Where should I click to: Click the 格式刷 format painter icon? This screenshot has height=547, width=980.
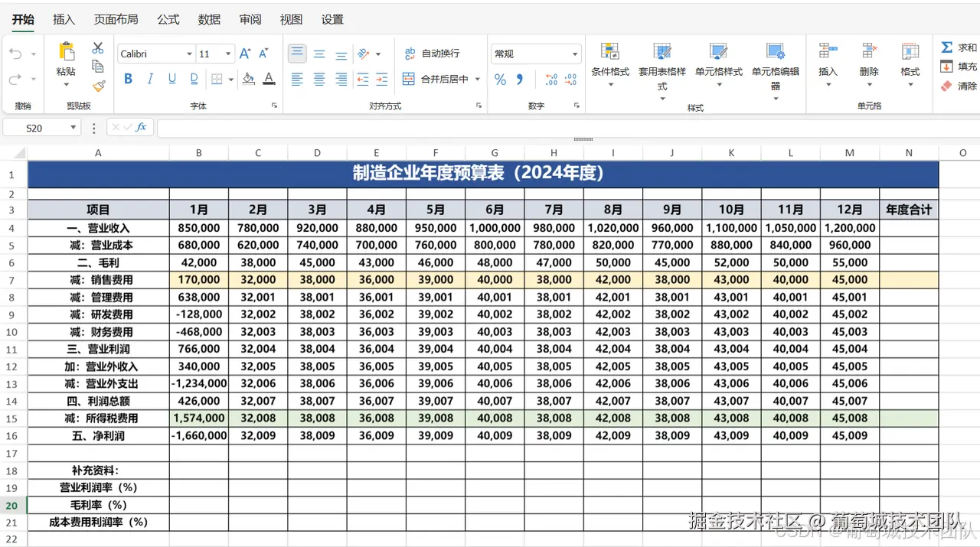(98, 86)
